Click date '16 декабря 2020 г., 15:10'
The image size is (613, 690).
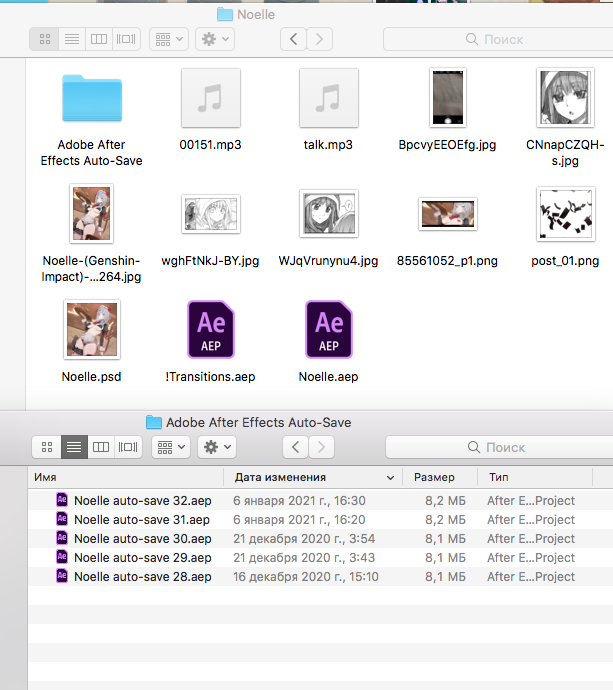[306, 576]
